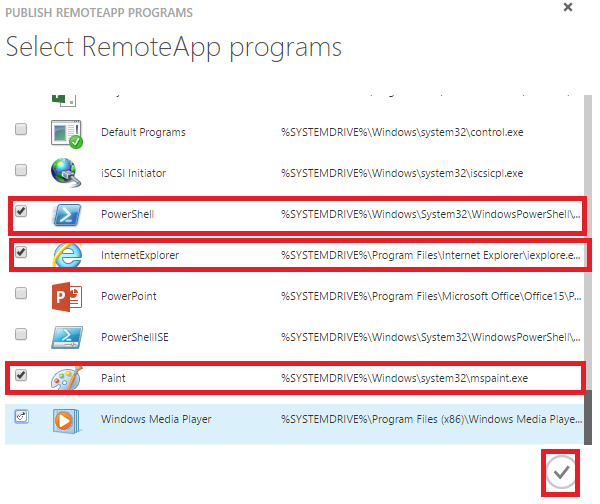
Task: Click the Windows Media Player icon
Action: click(67, 421)
